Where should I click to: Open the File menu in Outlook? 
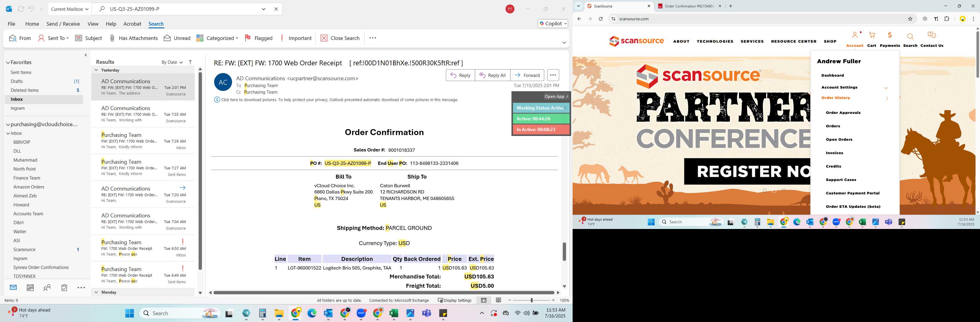[x=11, y=24]
